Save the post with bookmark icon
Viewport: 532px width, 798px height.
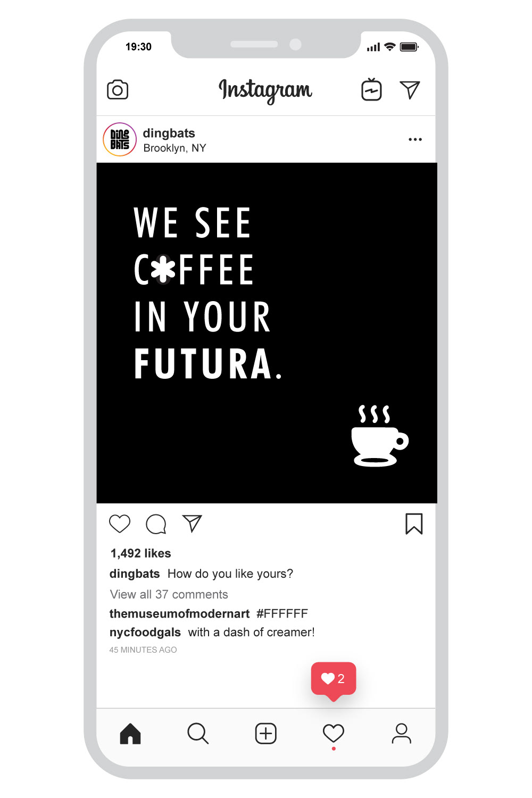tap(414, 524)
